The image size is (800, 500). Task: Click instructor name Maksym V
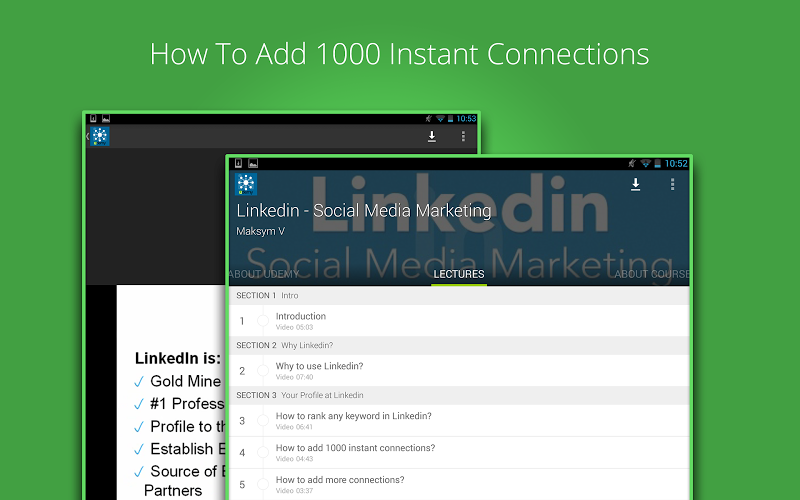click(x=260, y=231)
